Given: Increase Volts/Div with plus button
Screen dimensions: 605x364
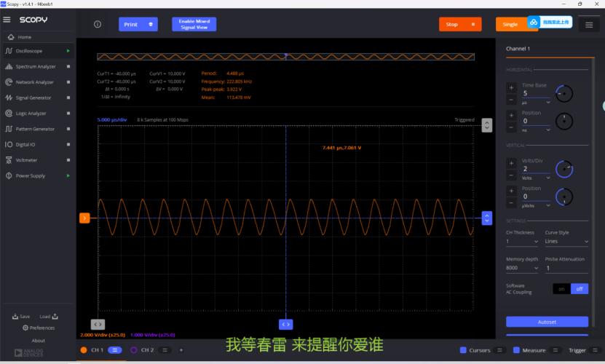Looking at the screenshot, I should tap(511, 163).
